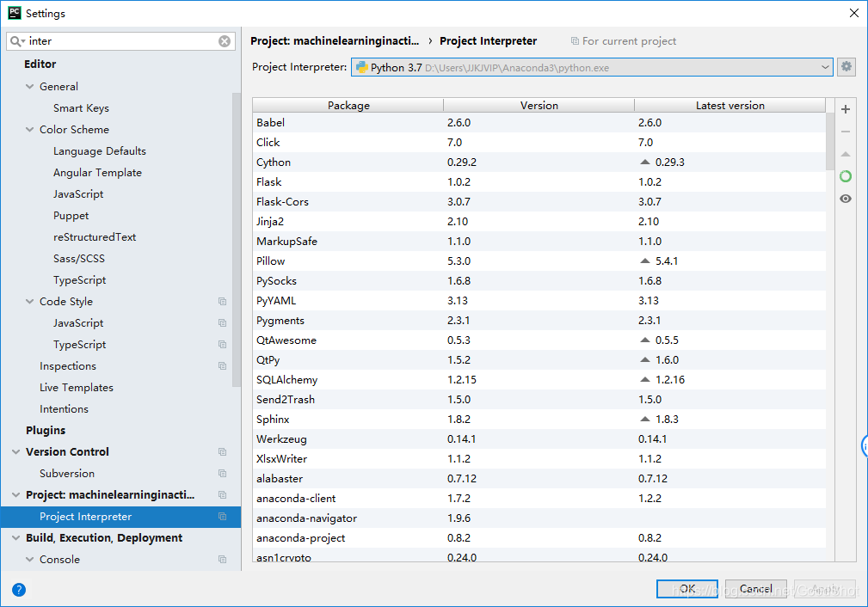868x607 pixels.
Task: Click the upgrade arrow beside Sphinx 1.8.3
Action: pos(645,419)
